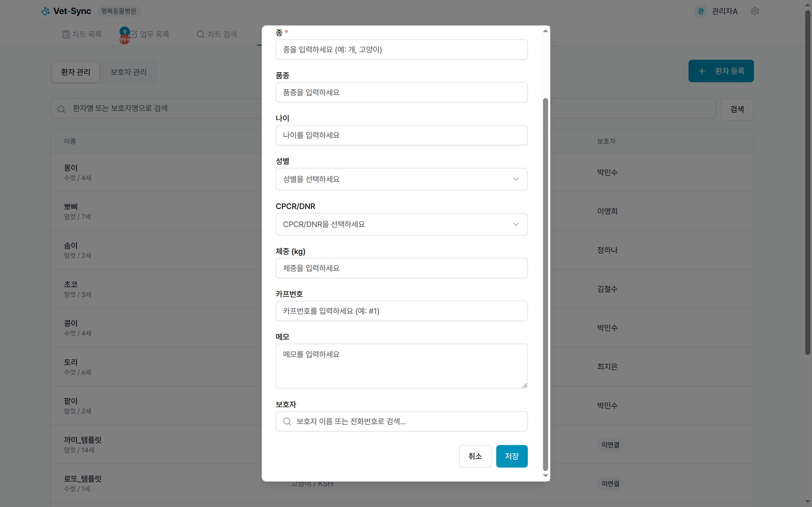Click the 검색 search button

click(737, 109)
